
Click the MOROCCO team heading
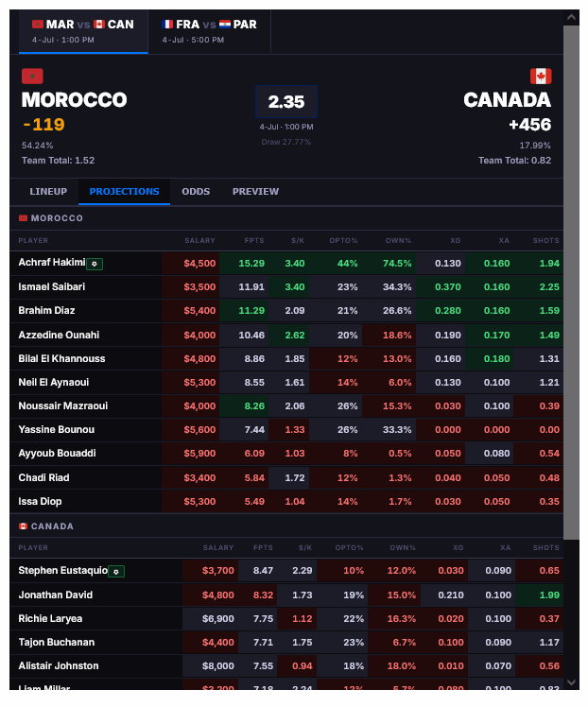75,100
